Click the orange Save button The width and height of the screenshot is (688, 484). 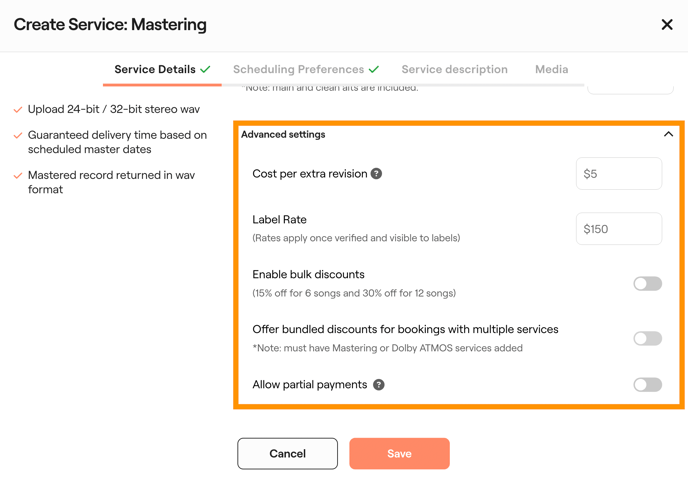tap(399, 454)
